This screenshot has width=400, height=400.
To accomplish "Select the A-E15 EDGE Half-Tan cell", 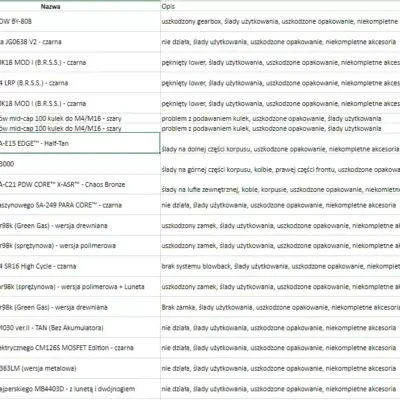I will click(x=80, y=143).
